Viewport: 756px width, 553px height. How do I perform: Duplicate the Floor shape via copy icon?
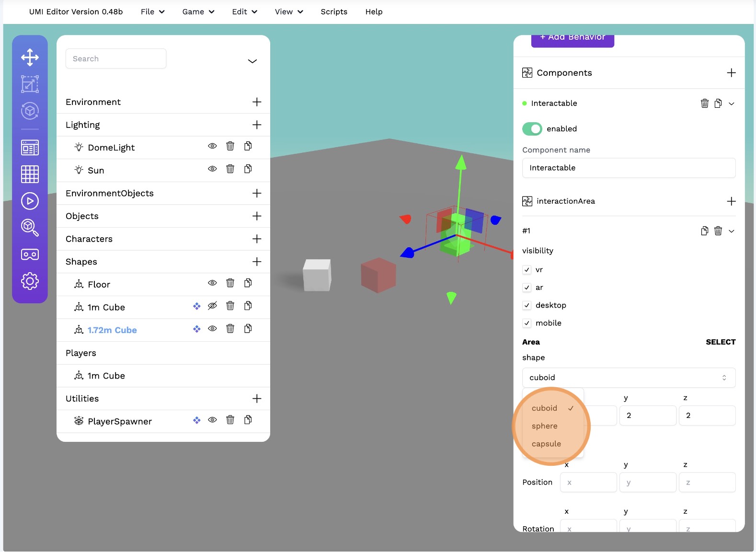248,283
